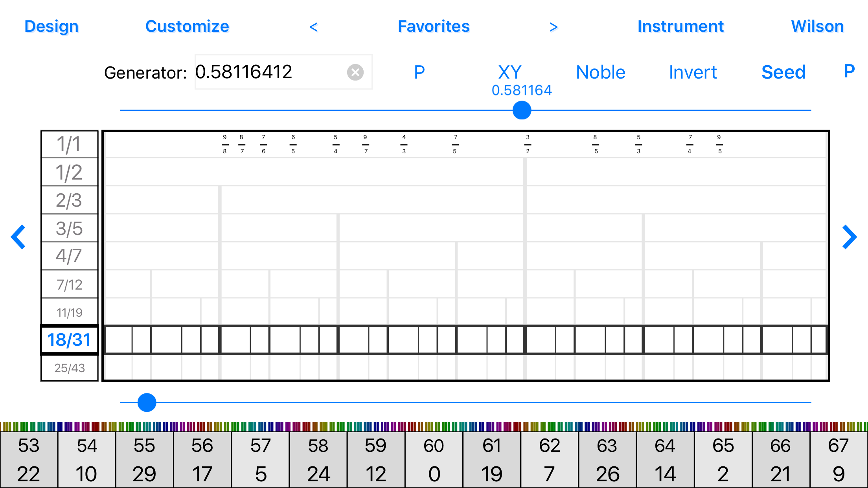Select the 7/12 scale row
This screenshot has height=488, width=868.
click(69, 284)
